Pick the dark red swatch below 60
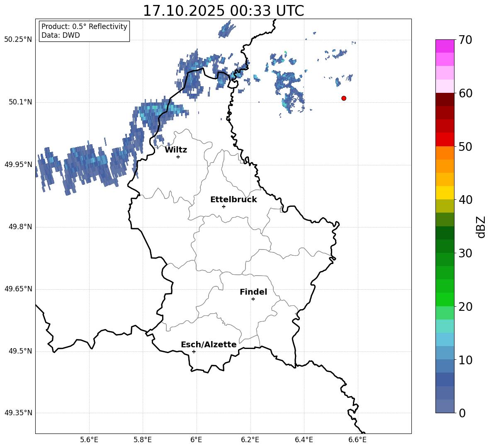491x448 pixels. pyautogui.click(x=445, y=99)
